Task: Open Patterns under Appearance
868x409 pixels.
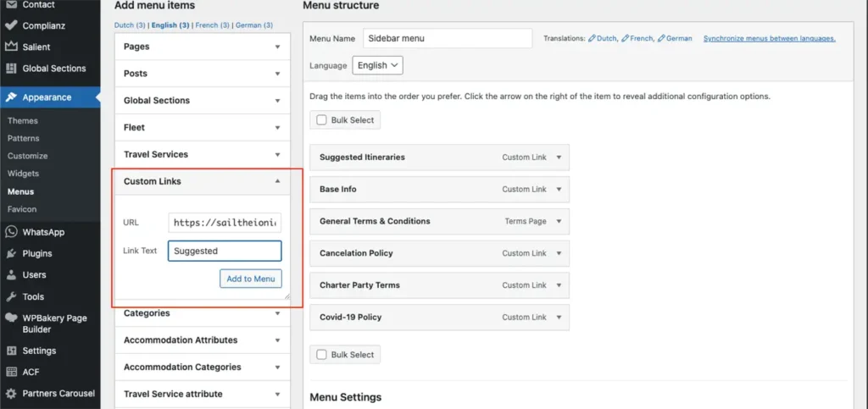Action: pyautogui.click(x=23, y=138)
